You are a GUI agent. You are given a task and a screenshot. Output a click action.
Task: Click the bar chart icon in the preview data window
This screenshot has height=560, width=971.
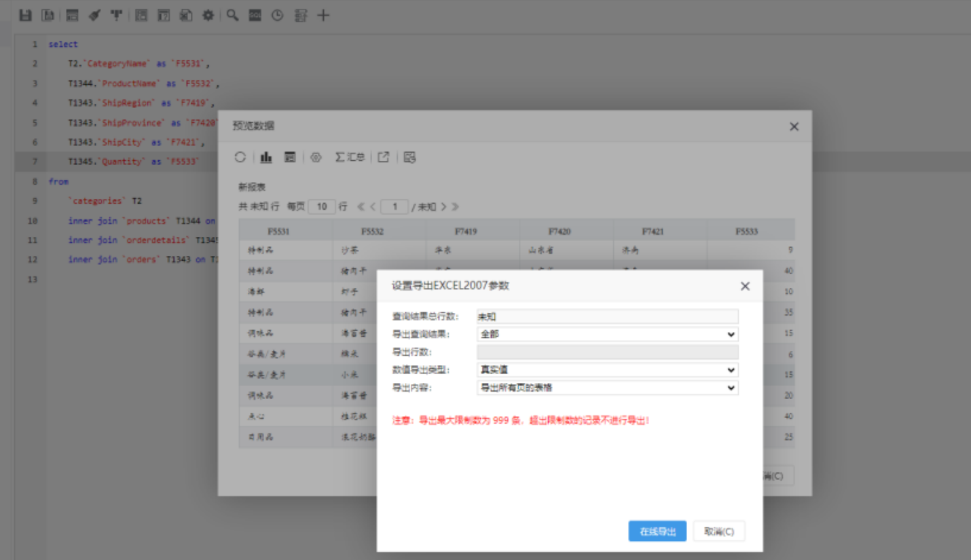[x=266, y=157]
